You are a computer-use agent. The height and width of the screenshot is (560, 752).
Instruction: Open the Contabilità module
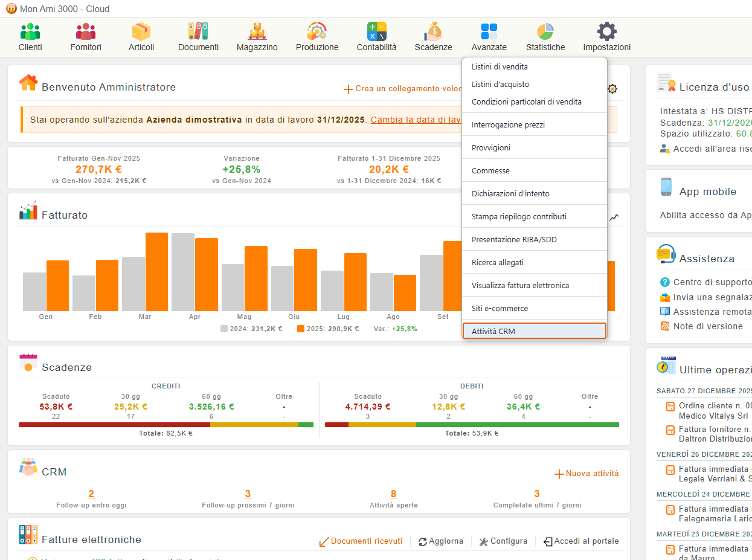(x=377, y=37)
